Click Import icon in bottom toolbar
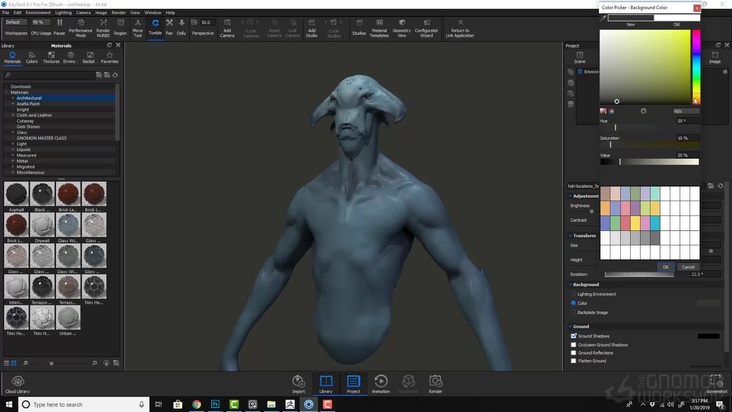The image size is (732, 412). [x=298, y=383]
